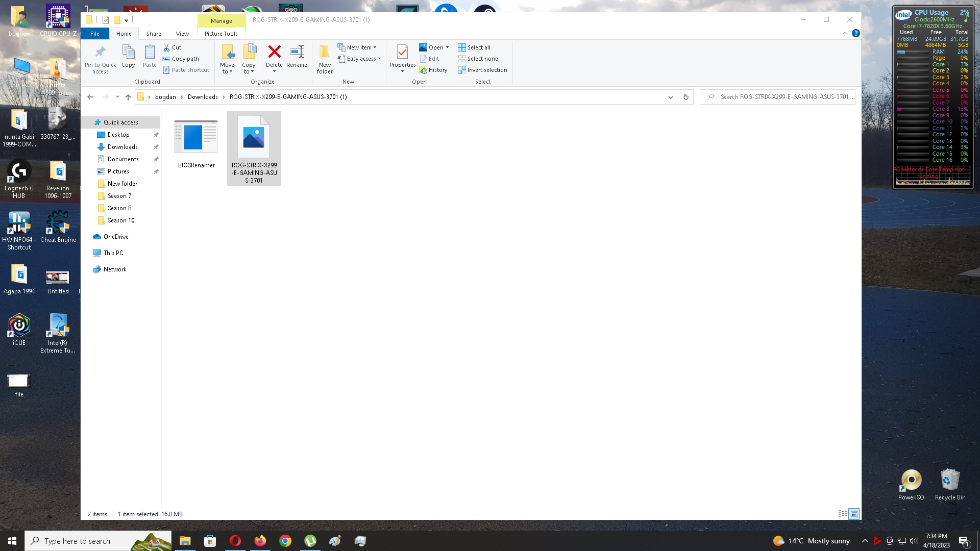Select Quick access in navigation pane
The width and height of the screenshot is (980, 551).
[121, 122]
